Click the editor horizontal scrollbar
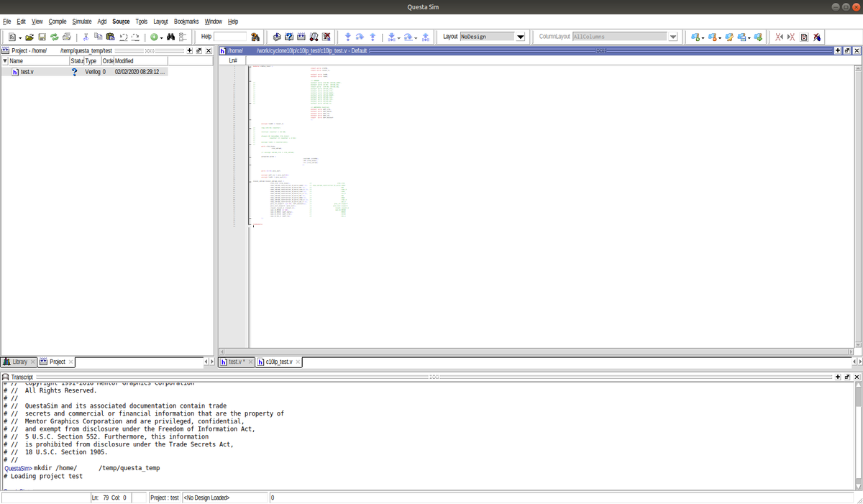This screenshot has width=863, height=504. 536,351
